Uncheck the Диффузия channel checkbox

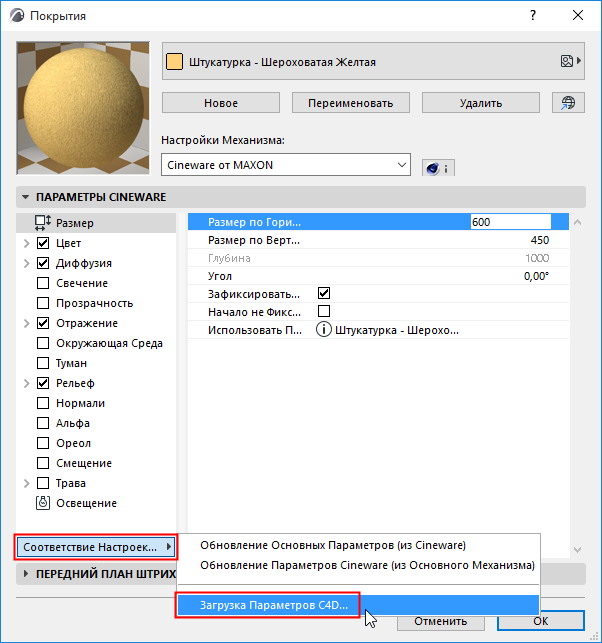click(x=43, y=263)
